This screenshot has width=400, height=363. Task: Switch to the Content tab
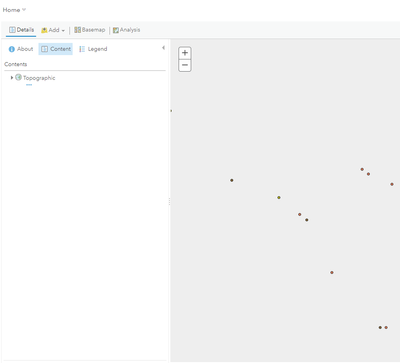(56, 49)
